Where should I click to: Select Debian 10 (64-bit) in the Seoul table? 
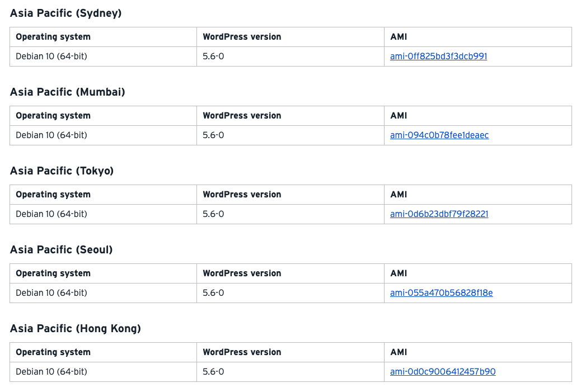[x=51, y=293]
